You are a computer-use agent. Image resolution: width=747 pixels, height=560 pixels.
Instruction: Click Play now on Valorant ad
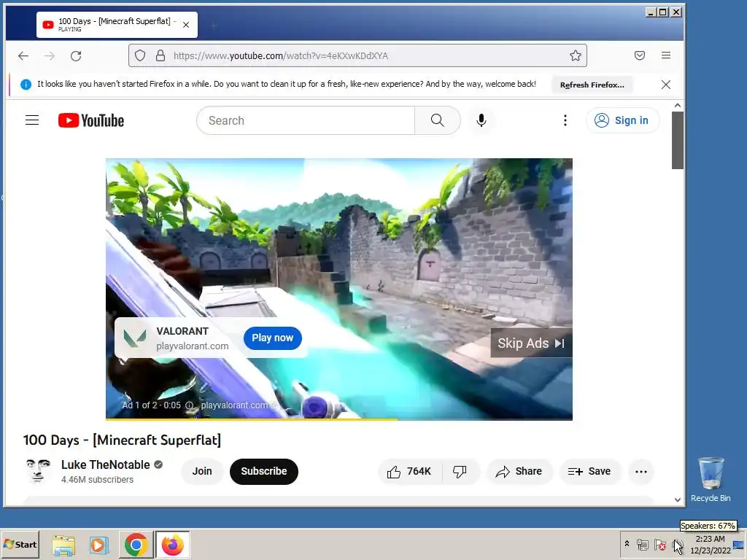coord(273,338)
